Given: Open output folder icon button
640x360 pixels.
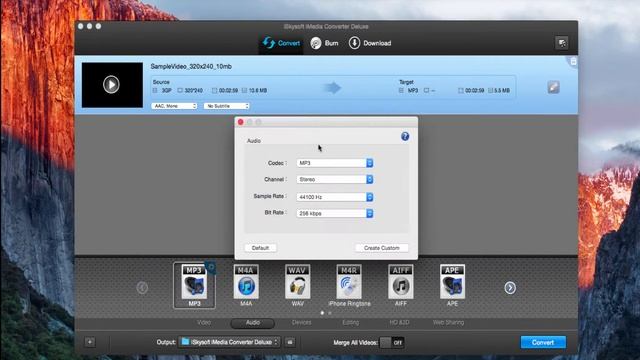Looking at the screenshot, I should coord(290,342).
